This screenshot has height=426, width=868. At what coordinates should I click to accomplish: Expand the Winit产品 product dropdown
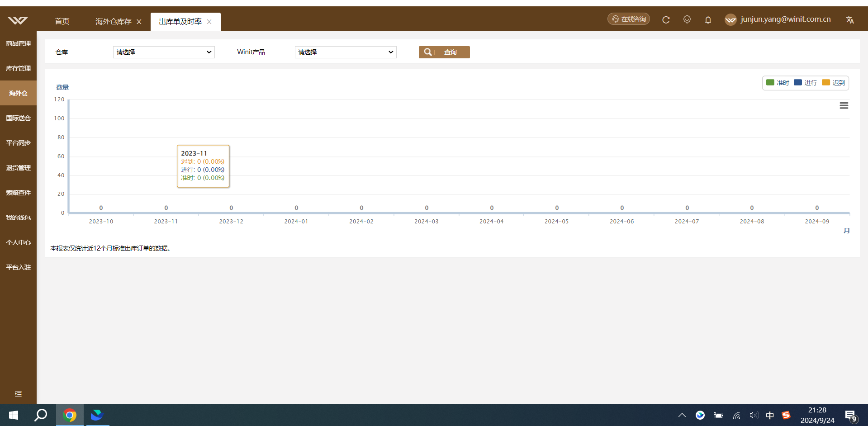pyautogui.click(x=346, y=52)
